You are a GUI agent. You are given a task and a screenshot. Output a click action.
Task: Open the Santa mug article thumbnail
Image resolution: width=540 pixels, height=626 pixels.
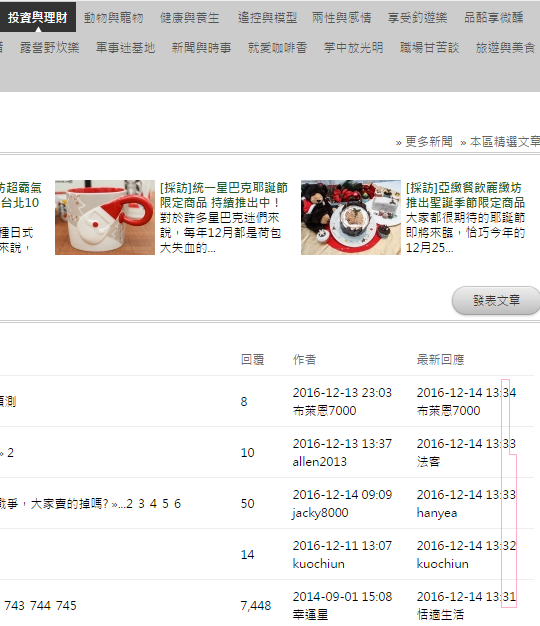click(105, 217)
